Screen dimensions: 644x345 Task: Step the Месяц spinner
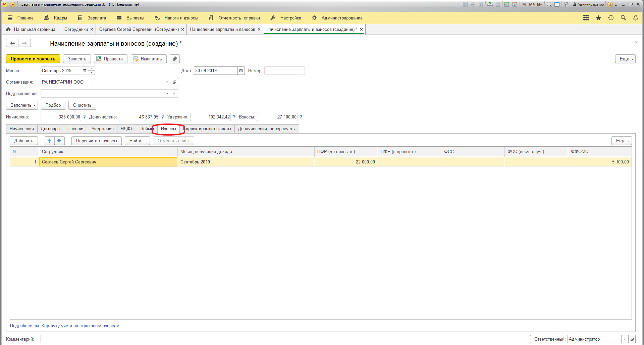(x=91, y=70)
